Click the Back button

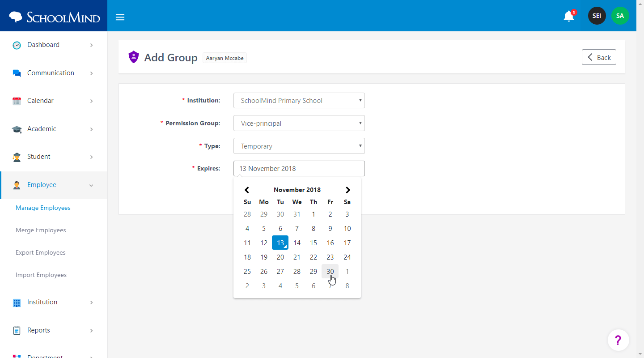(x=599, y=57)
